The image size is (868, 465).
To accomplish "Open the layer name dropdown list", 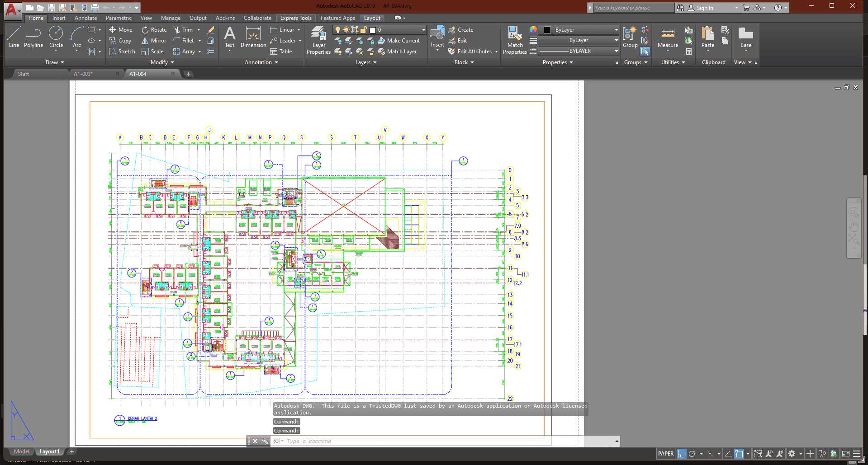I will coord(423,30).
